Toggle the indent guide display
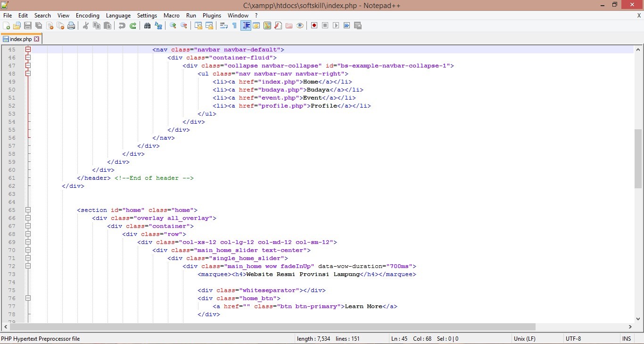 (x=246, y=25)
